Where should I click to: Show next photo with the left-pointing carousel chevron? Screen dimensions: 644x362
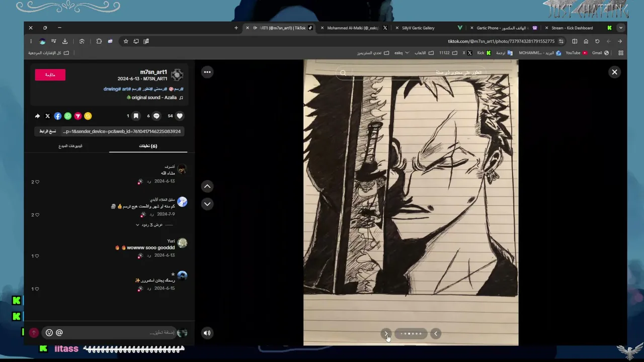coord(436,333)
